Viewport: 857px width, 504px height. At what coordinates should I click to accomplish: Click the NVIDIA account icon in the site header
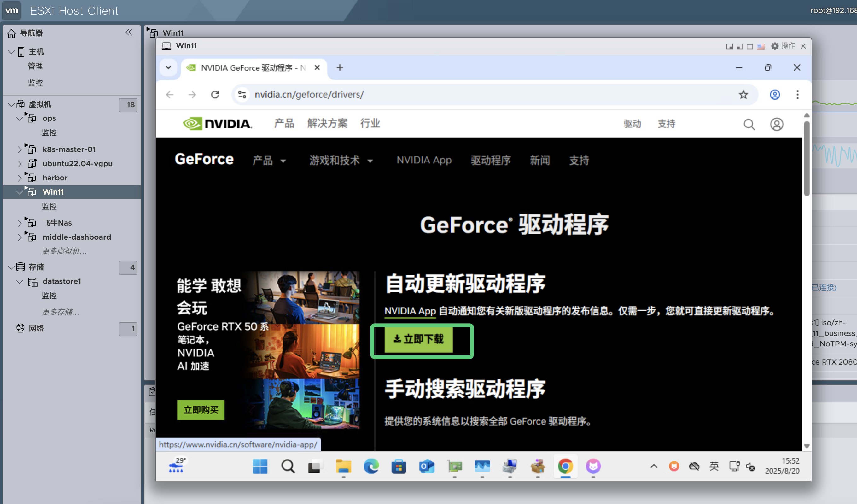[x=777, y=124]
